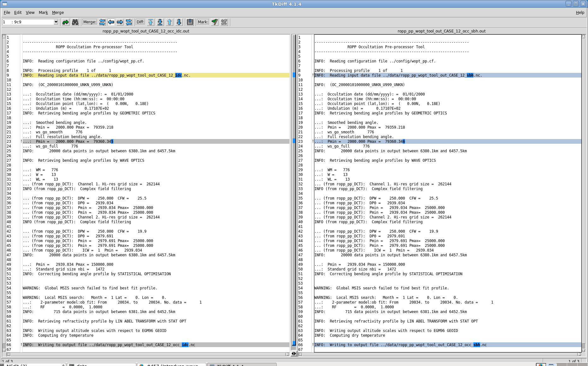Click the current diff field showing 9c9
This screenshot has width=588, height=366.
(28, 22)
